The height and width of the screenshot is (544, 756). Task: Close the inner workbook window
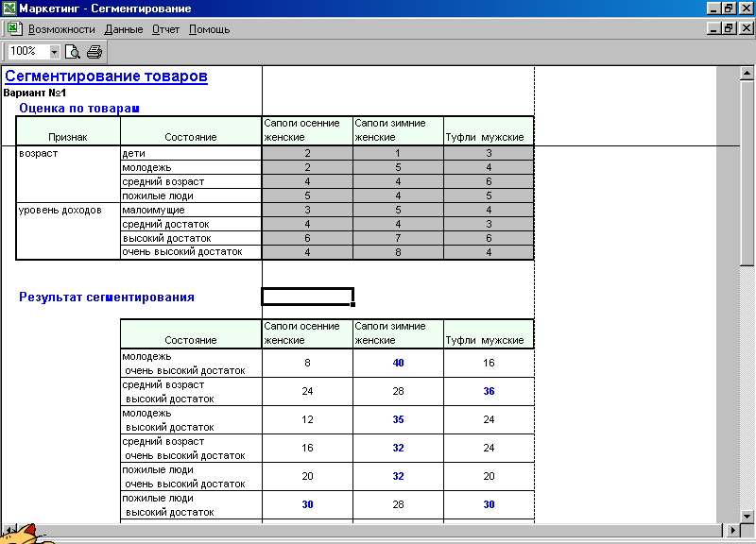click(x=746, y=28)
